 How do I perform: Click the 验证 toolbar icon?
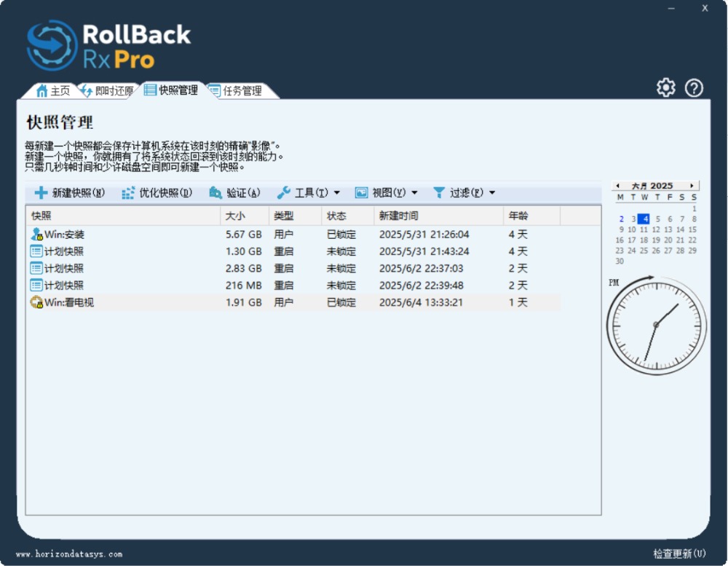pyautogui.click(x=215, y=193)
